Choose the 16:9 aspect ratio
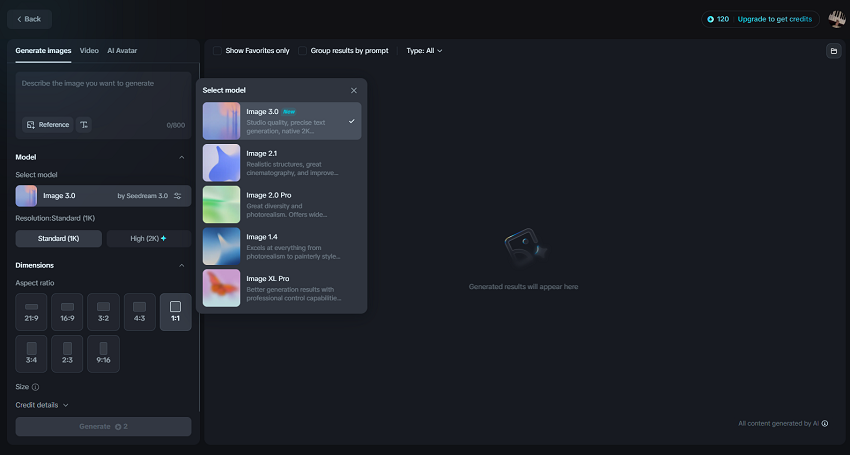The width and height of the screenshot is (850, 455). [67, 312]
